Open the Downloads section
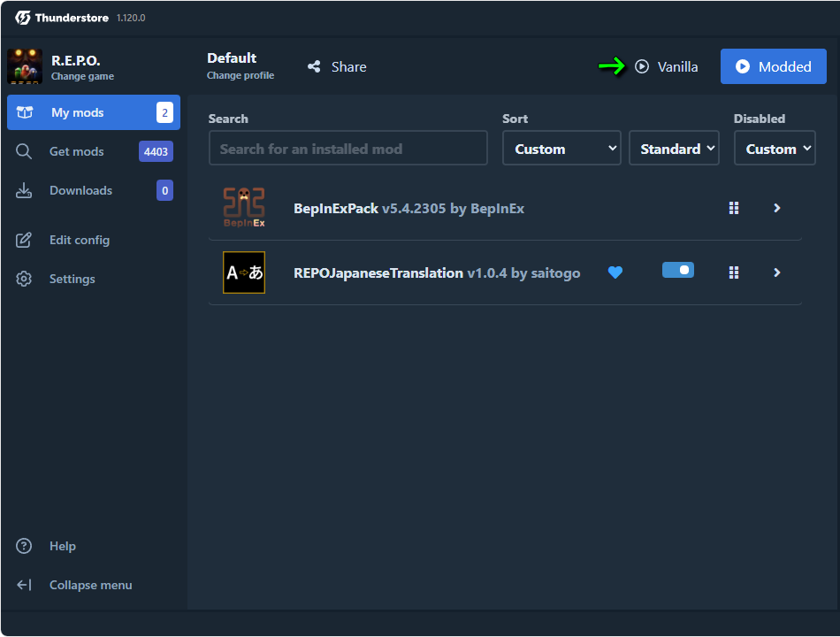840x637 pixels. [94, 190]
